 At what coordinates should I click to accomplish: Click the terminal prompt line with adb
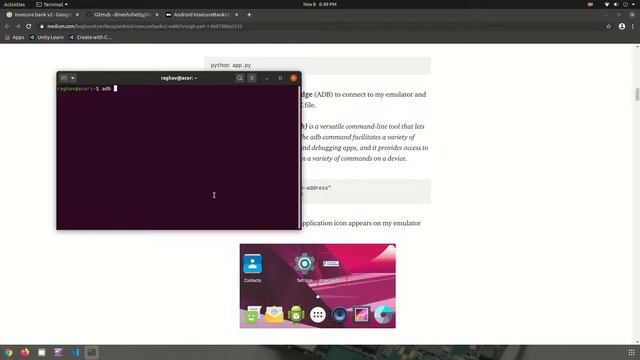(x=87, y=89)
